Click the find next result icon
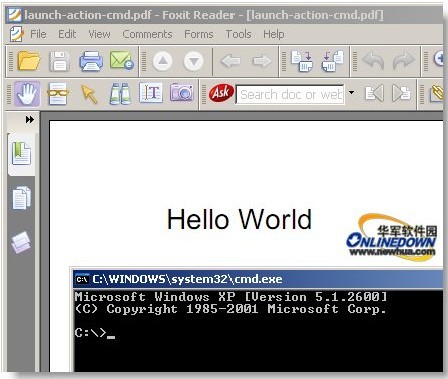448x379 pixels. tap(401, 93)
